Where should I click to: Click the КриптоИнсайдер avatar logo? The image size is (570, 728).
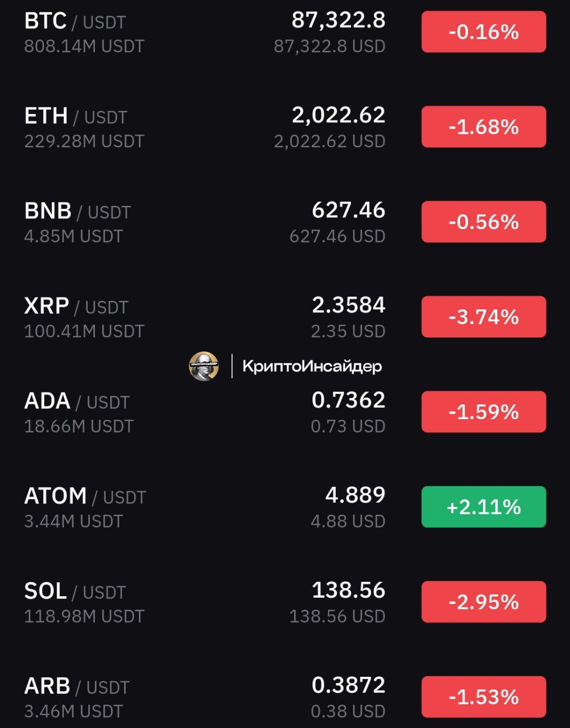(204, 366)
